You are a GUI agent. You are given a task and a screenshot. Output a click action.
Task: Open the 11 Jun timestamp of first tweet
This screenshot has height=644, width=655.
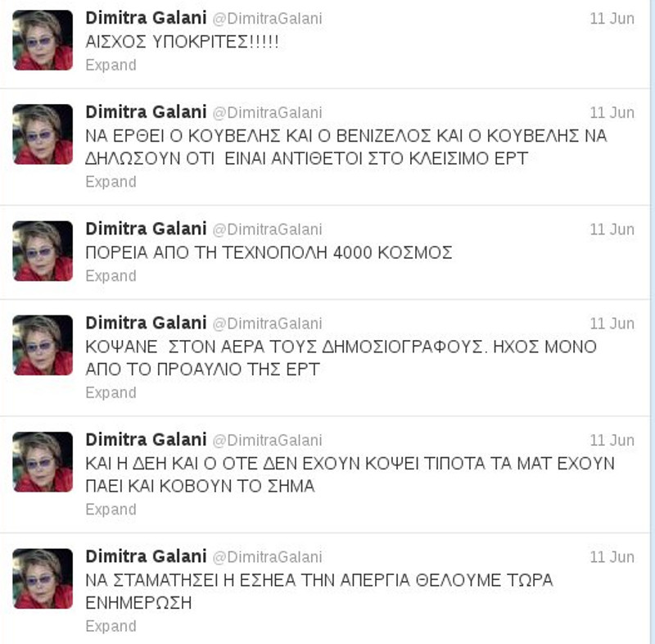click(x=612, y=18)
